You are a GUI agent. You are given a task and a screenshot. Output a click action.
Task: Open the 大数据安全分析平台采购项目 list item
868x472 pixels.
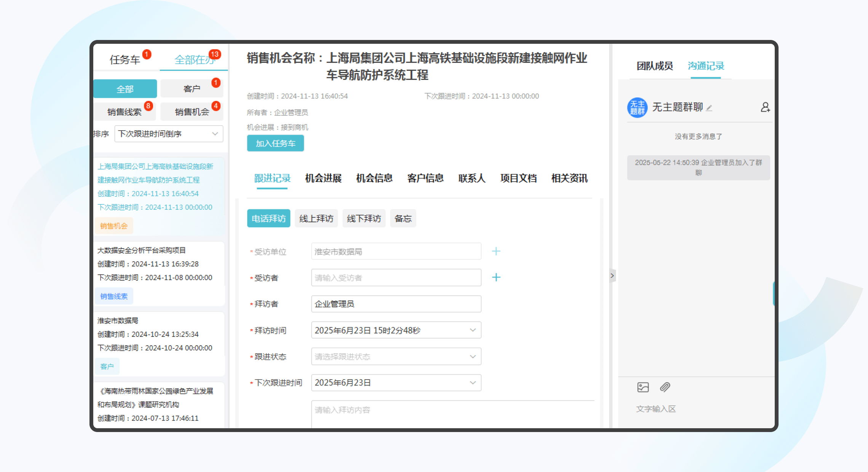pos(159,273)
